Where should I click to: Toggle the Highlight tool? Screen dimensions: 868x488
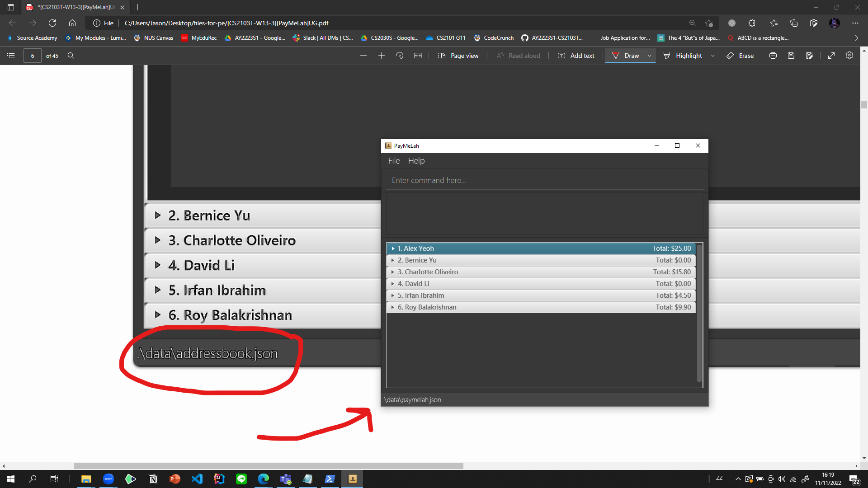683,56
